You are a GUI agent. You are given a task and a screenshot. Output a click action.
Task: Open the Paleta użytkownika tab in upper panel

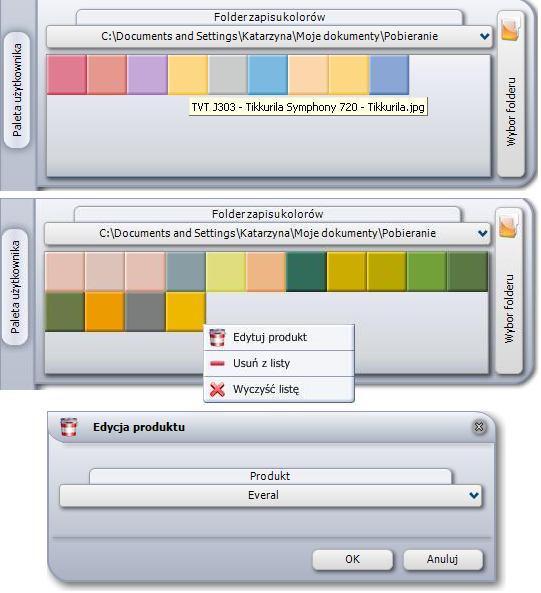tap(17, 90)
